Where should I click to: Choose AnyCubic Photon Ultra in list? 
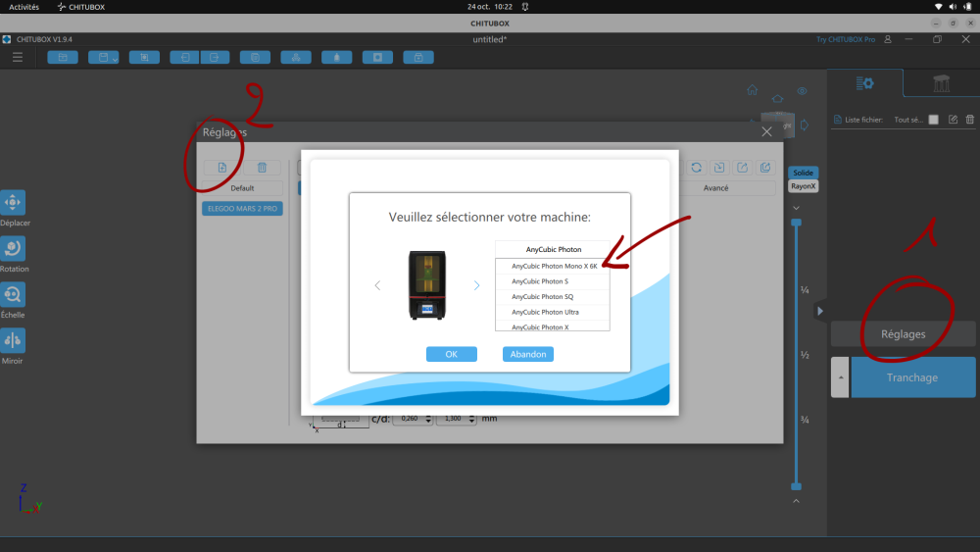(x=553, y=312)
